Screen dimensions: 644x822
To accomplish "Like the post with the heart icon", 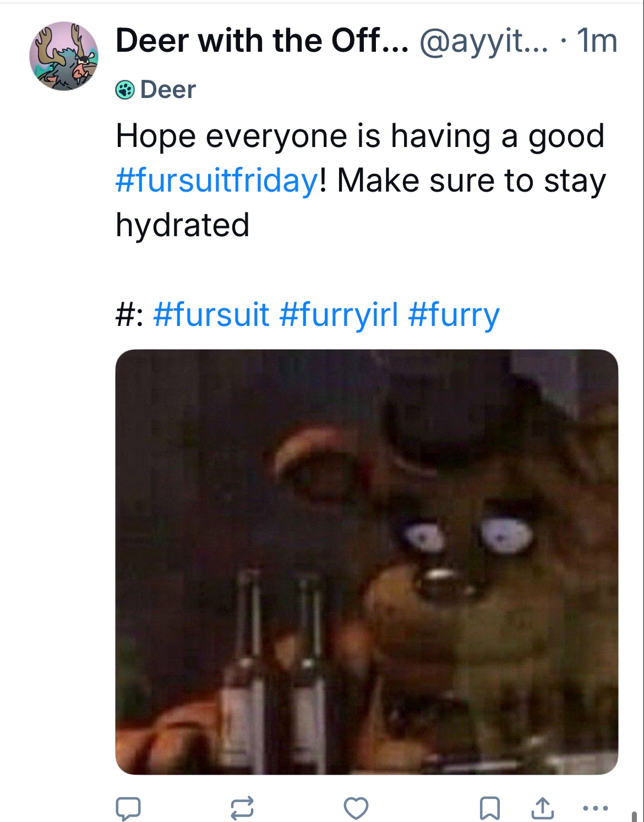I will [356, 808].
